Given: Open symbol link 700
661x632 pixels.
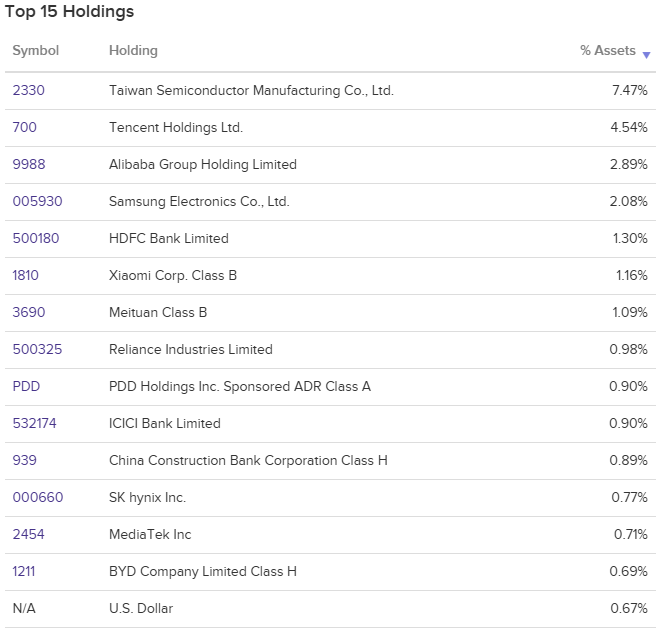Looking at the screenshot, I should point(24,127).
